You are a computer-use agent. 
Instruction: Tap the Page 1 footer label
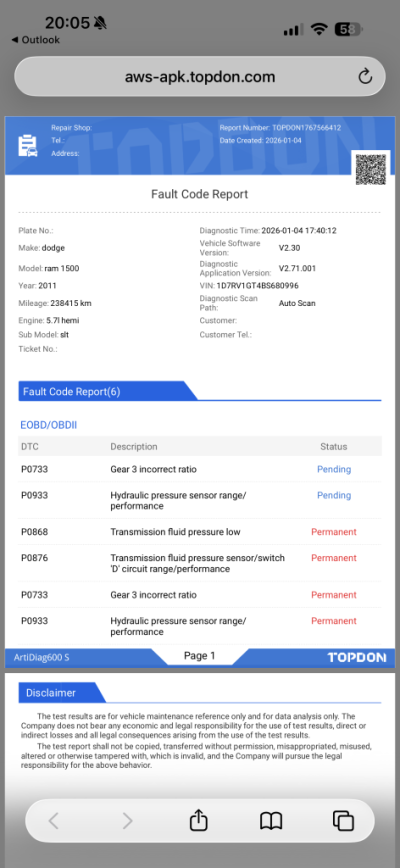[x=200, y=656]
